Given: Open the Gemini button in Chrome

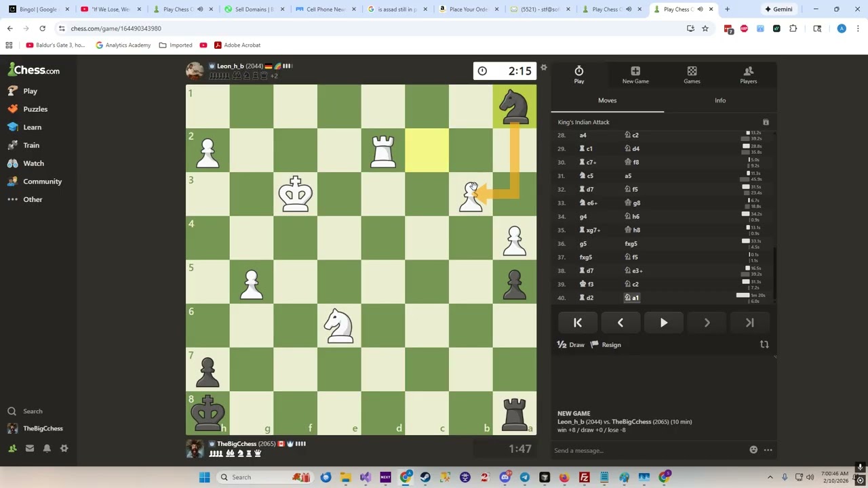Looking at the screenshot, I should tap(778, 9).
